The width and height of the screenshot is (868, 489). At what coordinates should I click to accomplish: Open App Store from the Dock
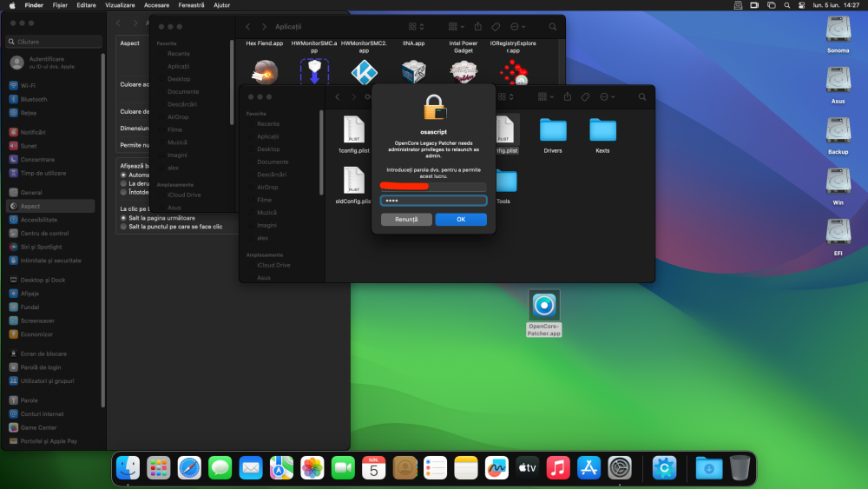(589, 468)
